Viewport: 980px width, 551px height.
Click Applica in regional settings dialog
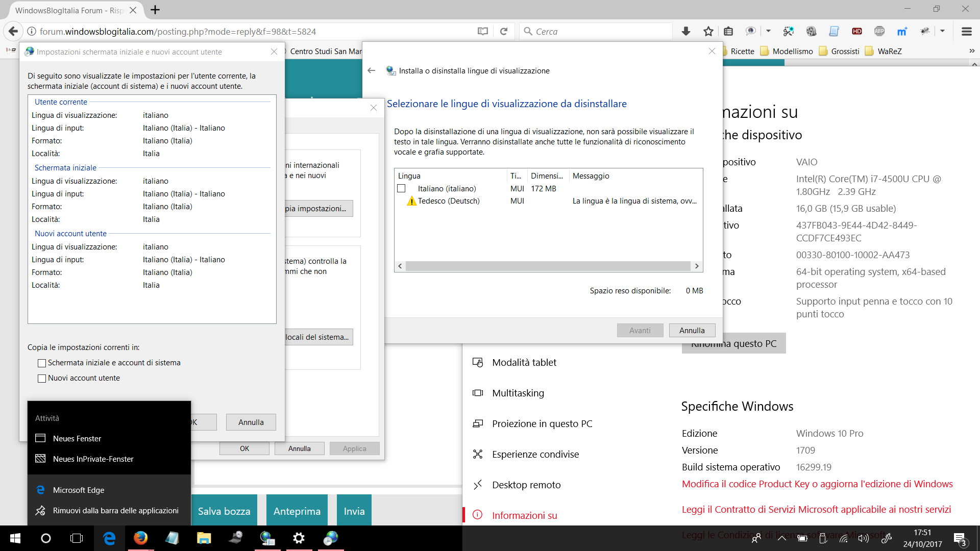[x=354, y=448]
